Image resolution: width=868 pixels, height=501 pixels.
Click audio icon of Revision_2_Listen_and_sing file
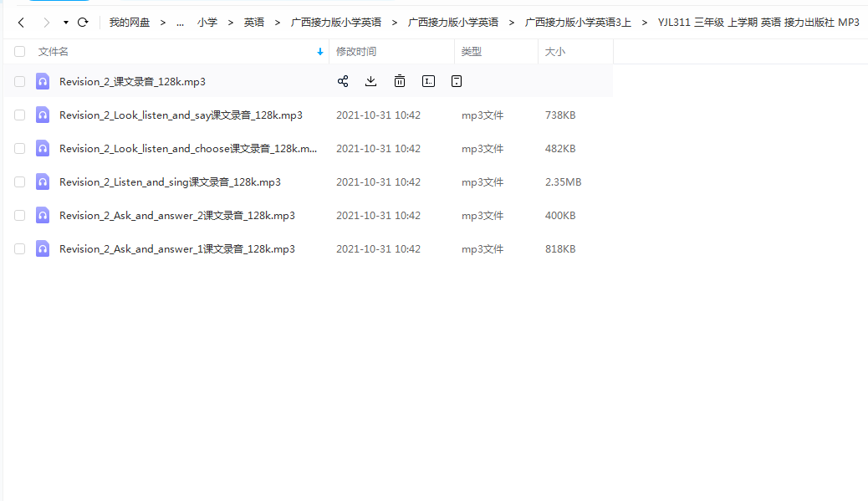pos(43,181)
